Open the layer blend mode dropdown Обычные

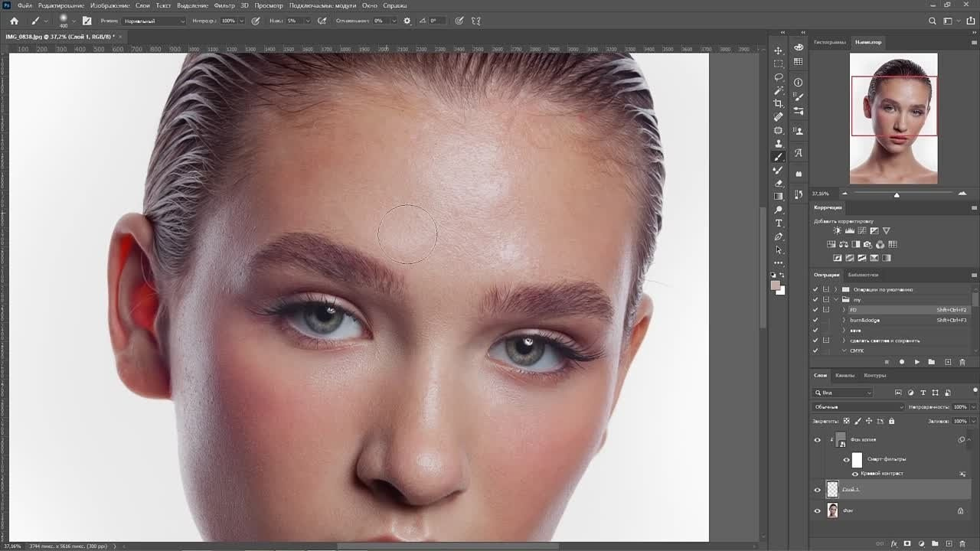[857, 407]
